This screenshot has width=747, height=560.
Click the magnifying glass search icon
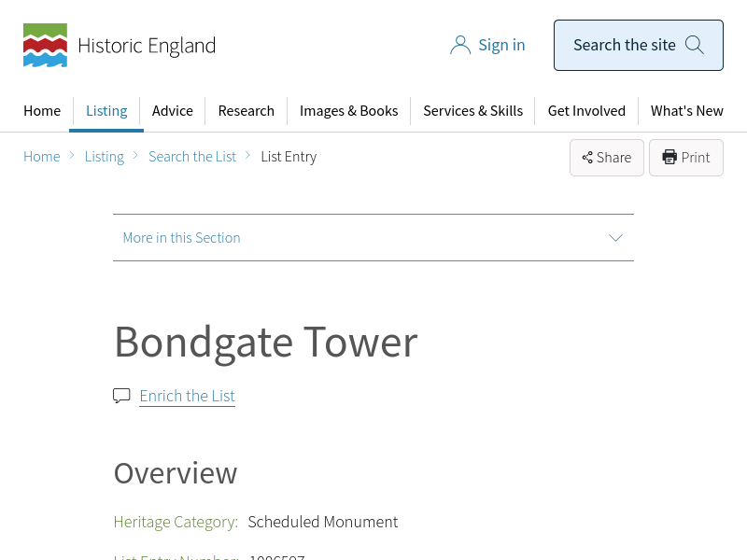[694, 45]
